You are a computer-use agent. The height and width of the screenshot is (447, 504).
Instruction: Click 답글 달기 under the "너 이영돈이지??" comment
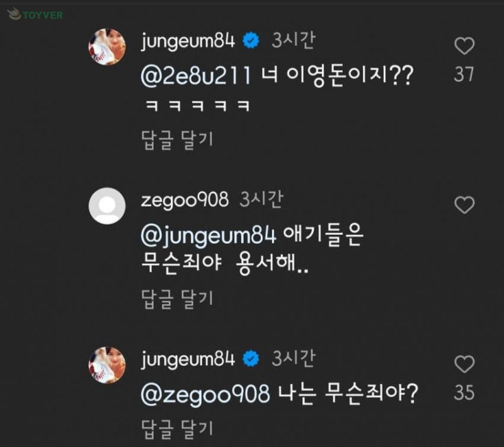(178, 139)
